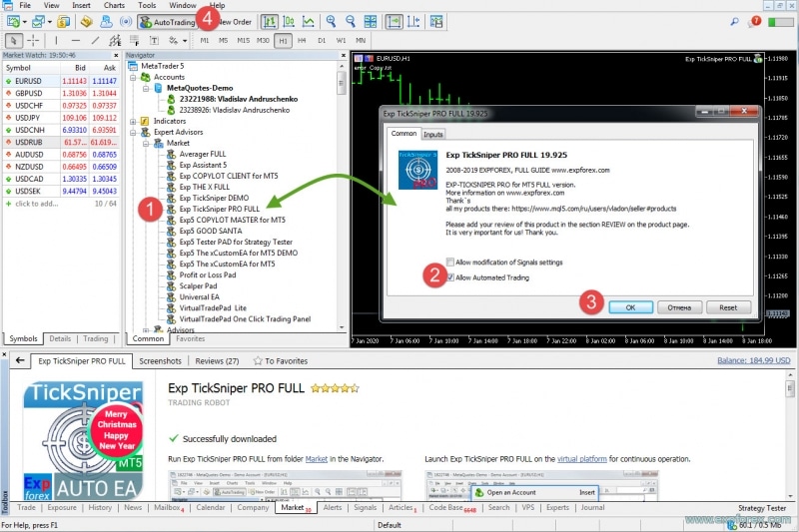Select the arrow cursor tool
The image size is (799, 532).
pos(14,40)
